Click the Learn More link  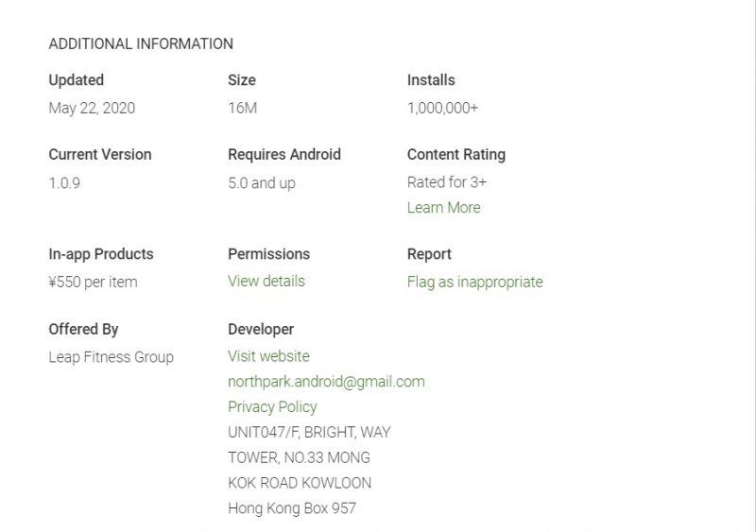tap(443, 208)
